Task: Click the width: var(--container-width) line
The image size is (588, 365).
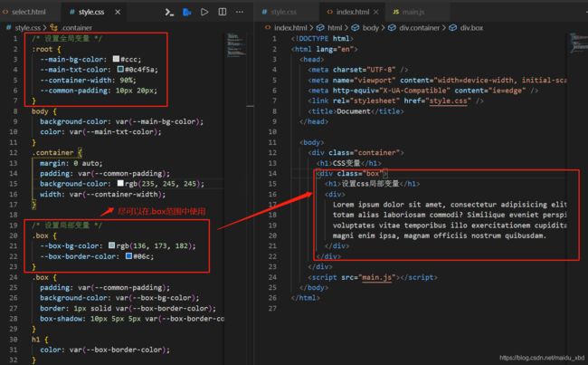Action: [103, 194]
